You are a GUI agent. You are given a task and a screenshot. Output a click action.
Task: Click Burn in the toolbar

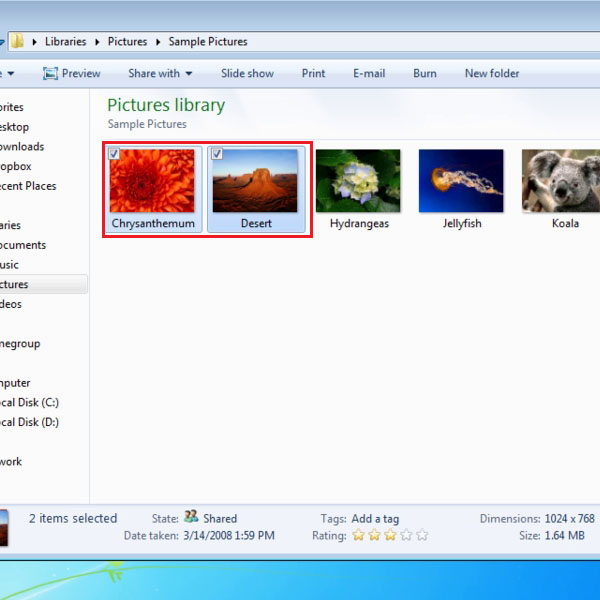click(x=425, y=73)
